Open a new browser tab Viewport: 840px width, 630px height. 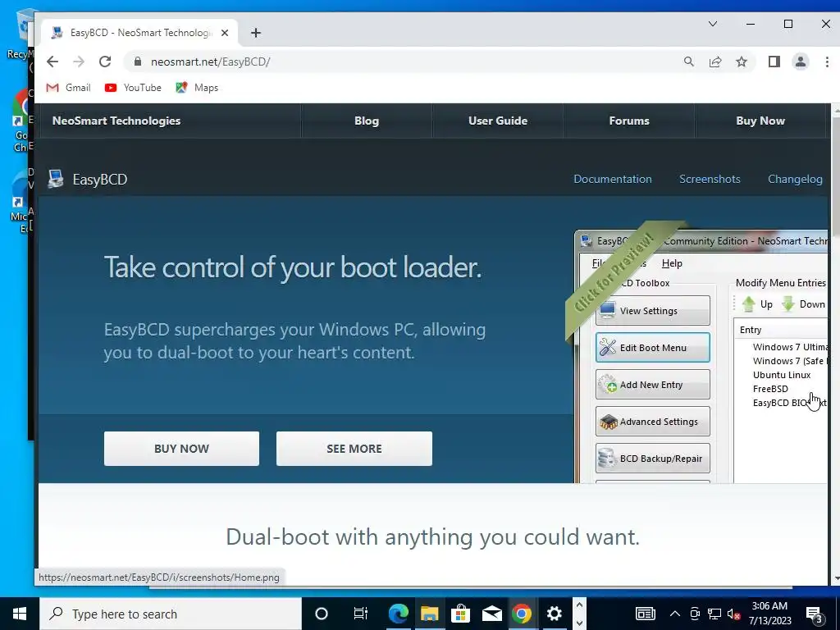[256, 33]
